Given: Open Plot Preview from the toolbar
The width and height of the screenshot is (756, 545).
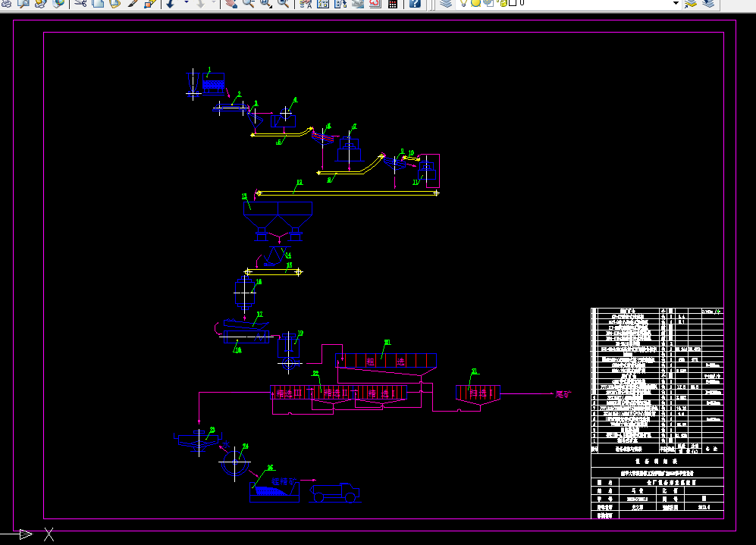Looking at the screenshot, I should point(24,3).
